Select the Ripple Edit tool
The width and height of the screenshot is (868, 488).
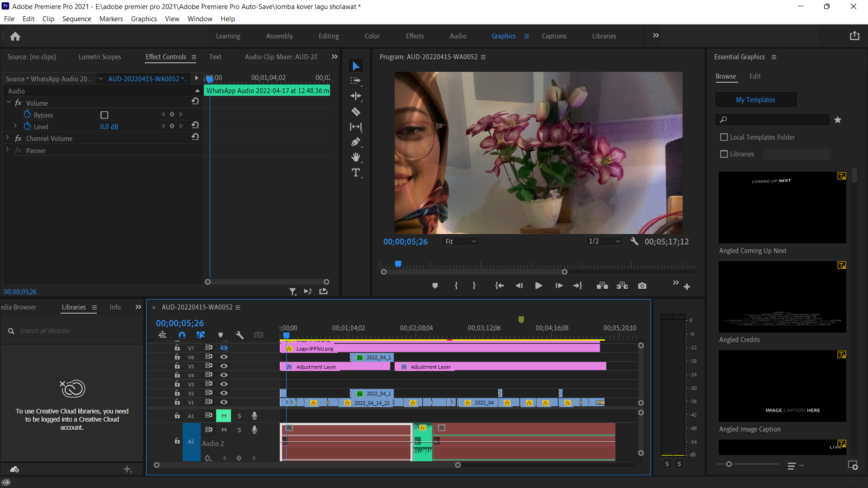tap(356, 96)
